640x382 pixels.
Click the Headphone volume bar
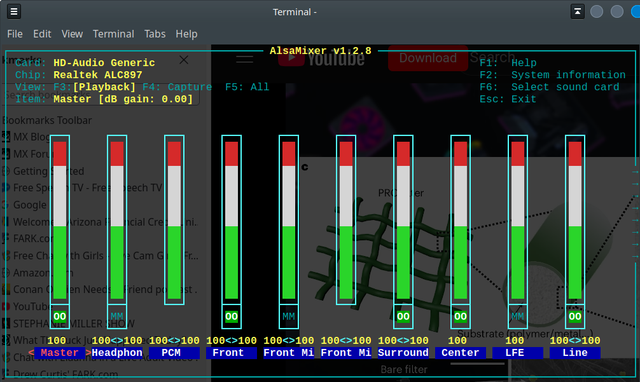117,220
